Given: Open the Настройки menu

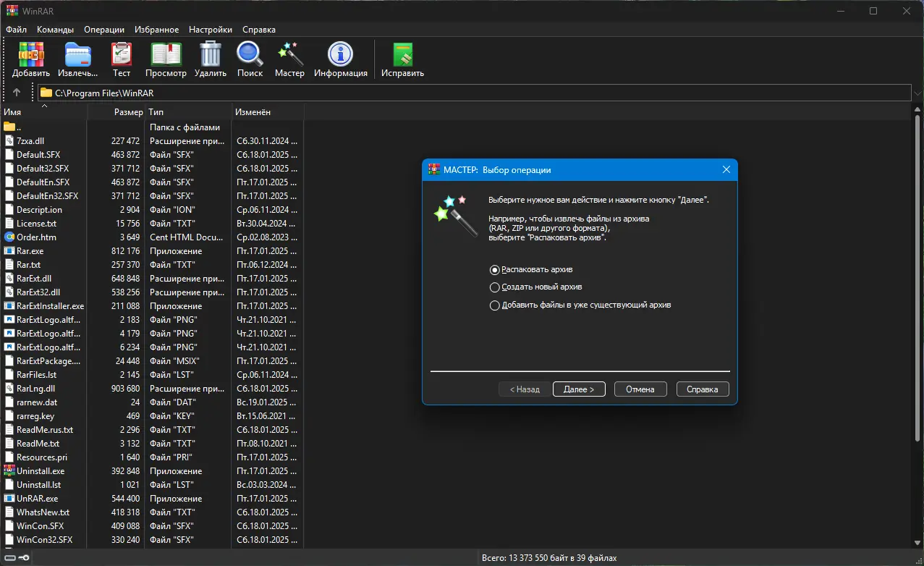Looking at the screenshot, I should pyautogui.click(x=211, y=30).
